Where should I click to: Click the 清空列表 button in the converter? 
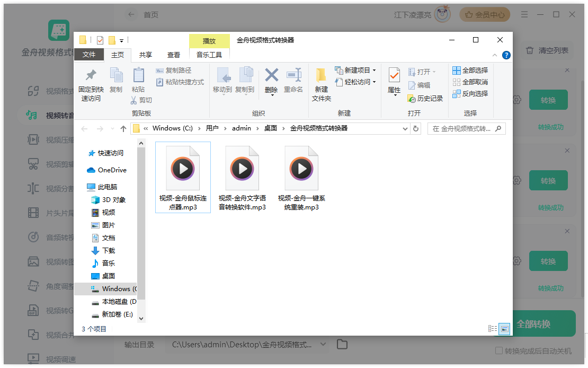pos(547,50)
